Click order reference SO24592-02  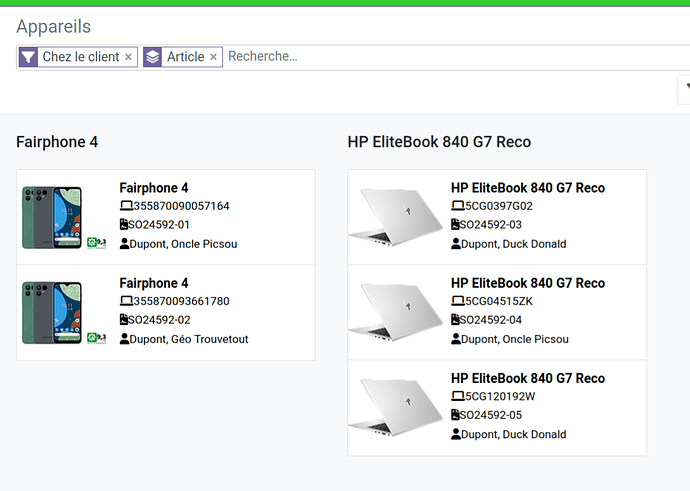(x=159, y=320)
